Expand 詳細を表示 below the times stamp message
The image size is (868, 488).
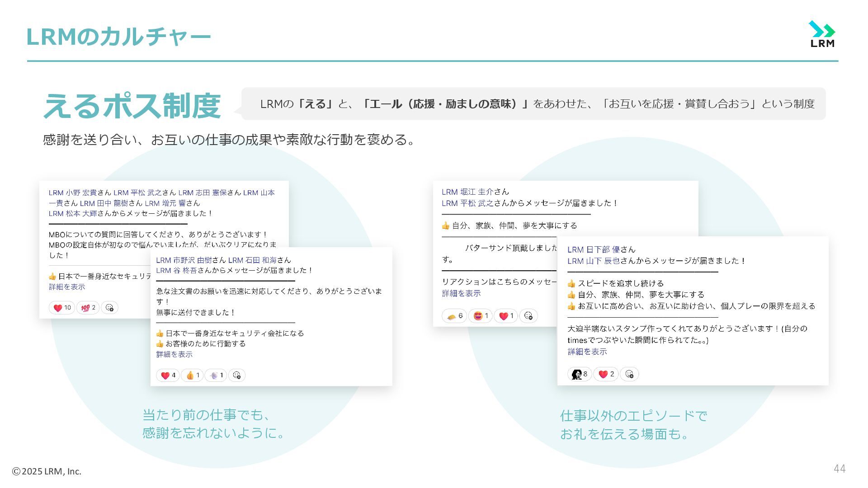pyautogui.click(x=587, y=352)
